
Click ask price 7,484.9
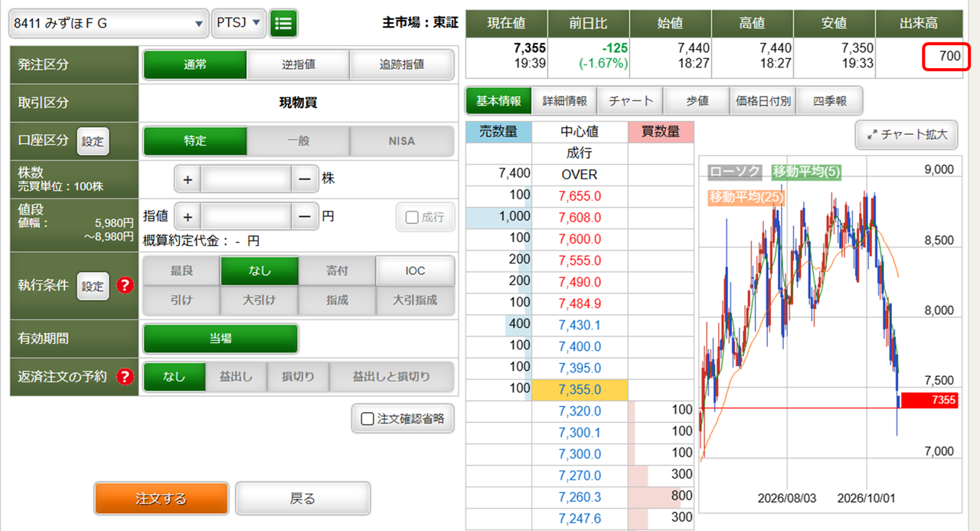click(x=580, y=303)
